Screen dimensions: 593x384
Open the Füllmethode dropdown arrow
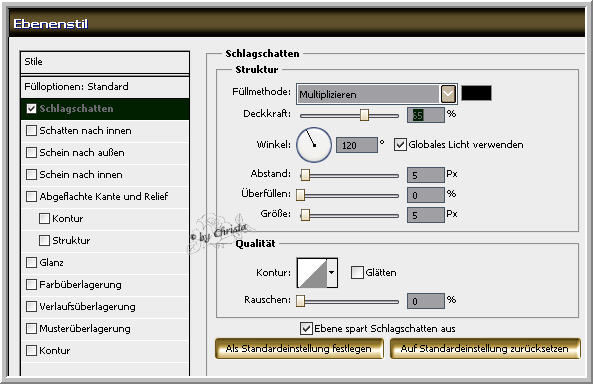[x=449, y=93]
